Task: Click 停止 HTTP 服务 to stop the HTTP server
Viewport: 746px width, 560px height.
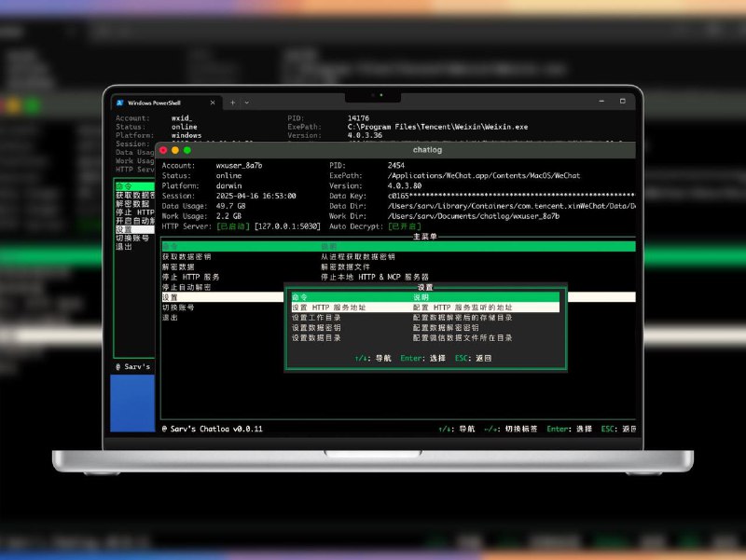Action: click(191, 276)
